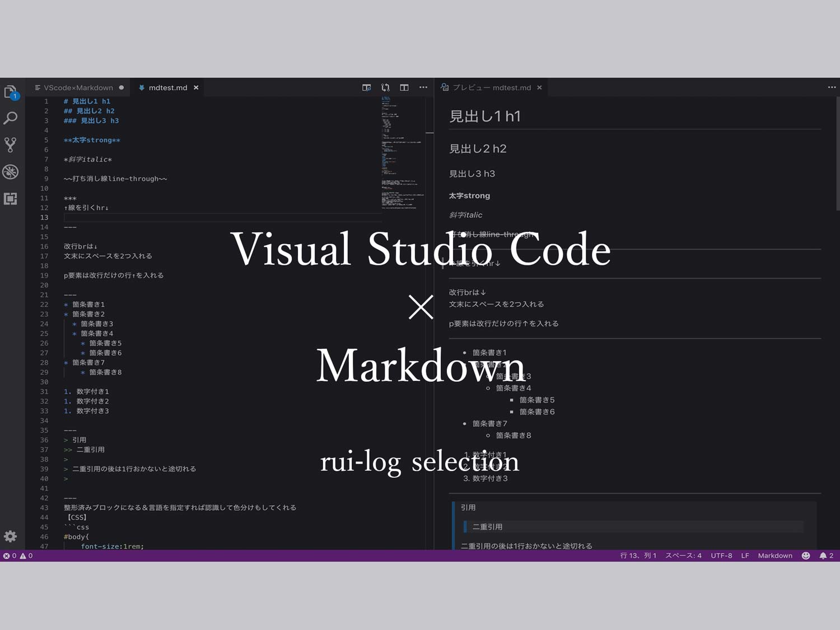Screen dimensions: 840x630
Task: Click the 斜字italic text in preview
Action: [x=465, y=214]
